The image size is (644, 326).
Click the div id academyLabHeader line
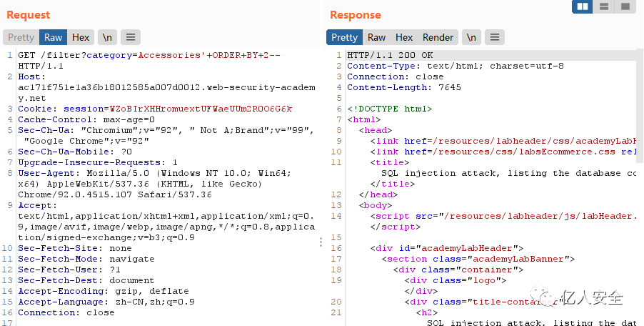coord(447,248)
